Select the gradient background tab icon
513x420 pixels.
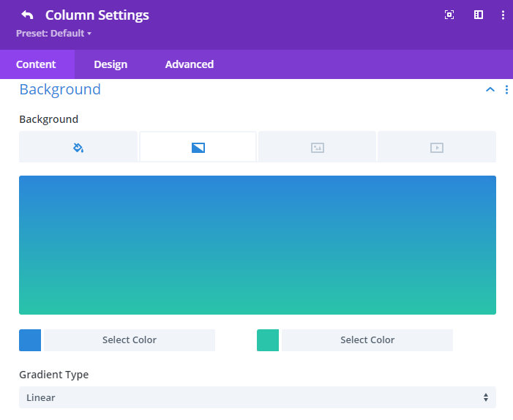pos(198,148)
